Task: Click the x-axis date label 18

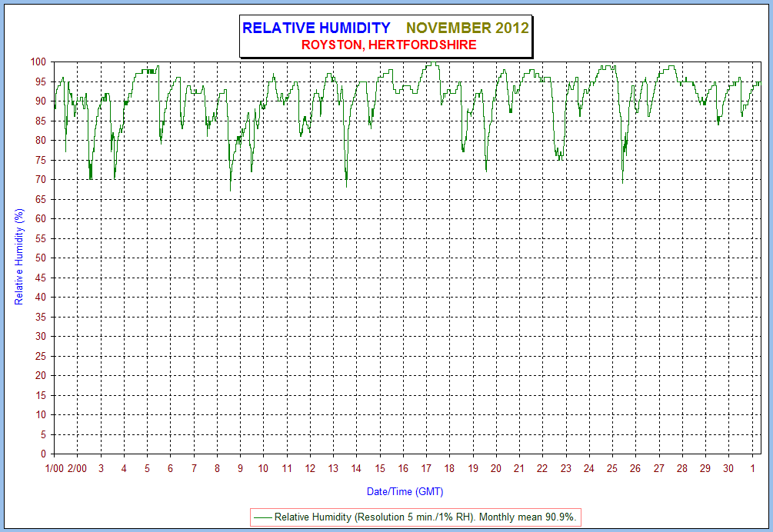Action: [450, 468]
